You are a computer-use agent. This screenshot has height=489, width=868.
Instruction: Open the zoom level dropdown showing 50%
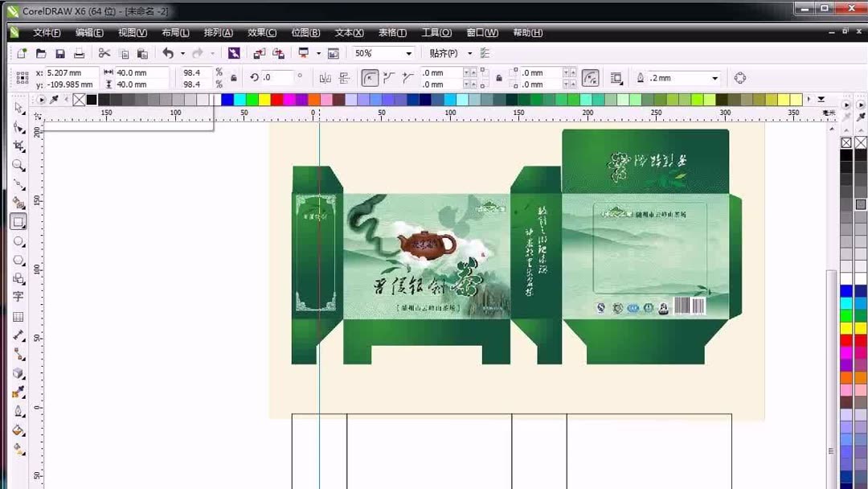pyautogui.click(x=408, y=53)
